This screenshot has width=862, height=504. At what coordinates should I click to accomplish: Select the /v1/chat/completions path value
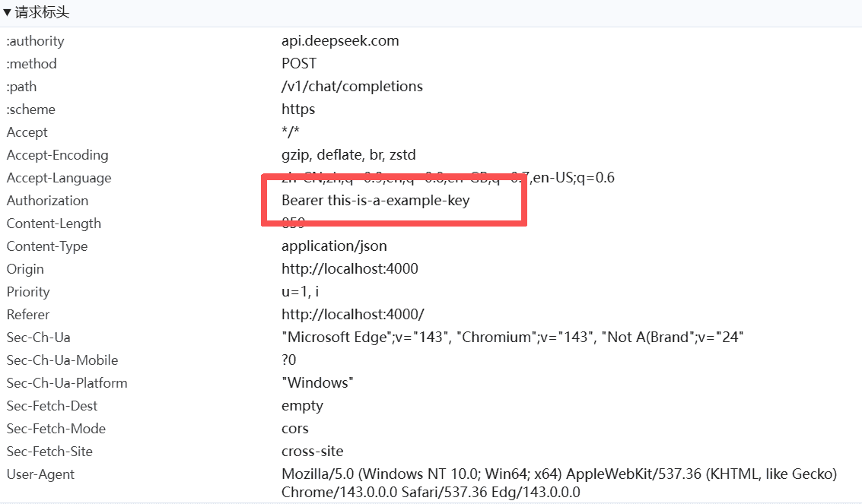[352, 87]
